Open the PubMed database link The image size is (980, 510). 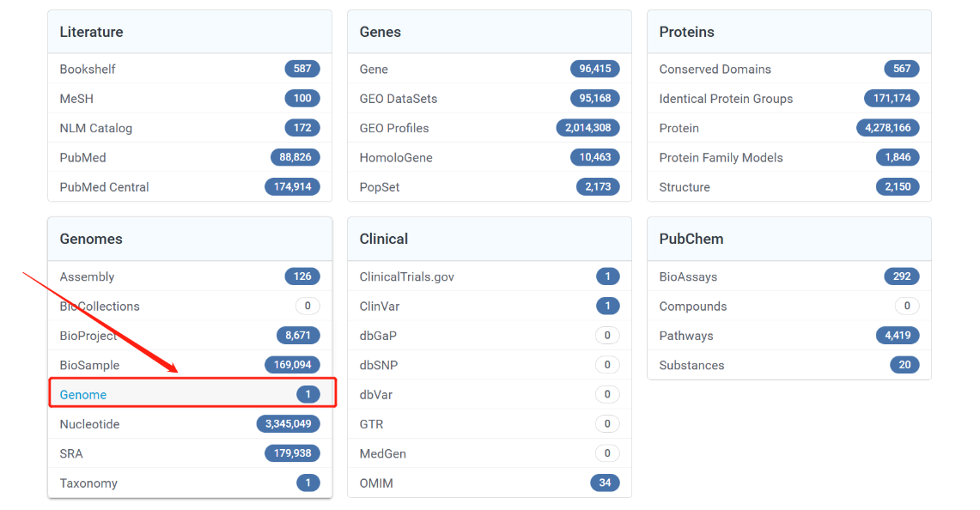coord(83,158)
